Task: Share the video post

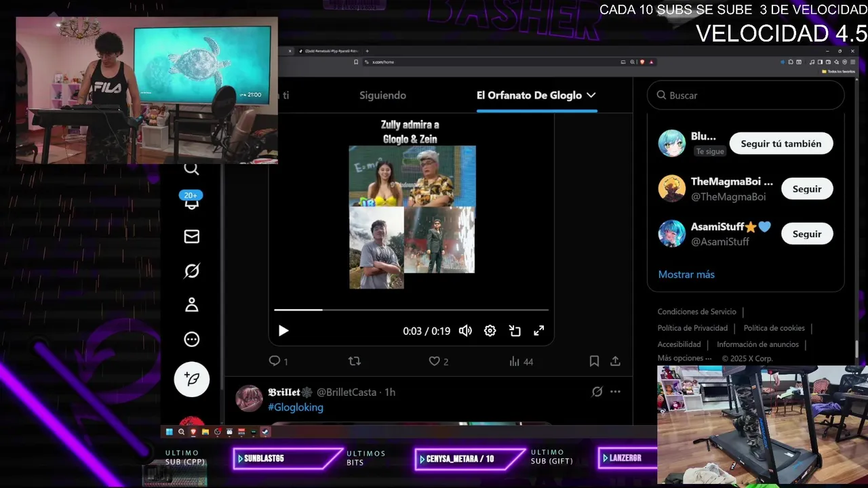Action: click(x=615, y=361)
